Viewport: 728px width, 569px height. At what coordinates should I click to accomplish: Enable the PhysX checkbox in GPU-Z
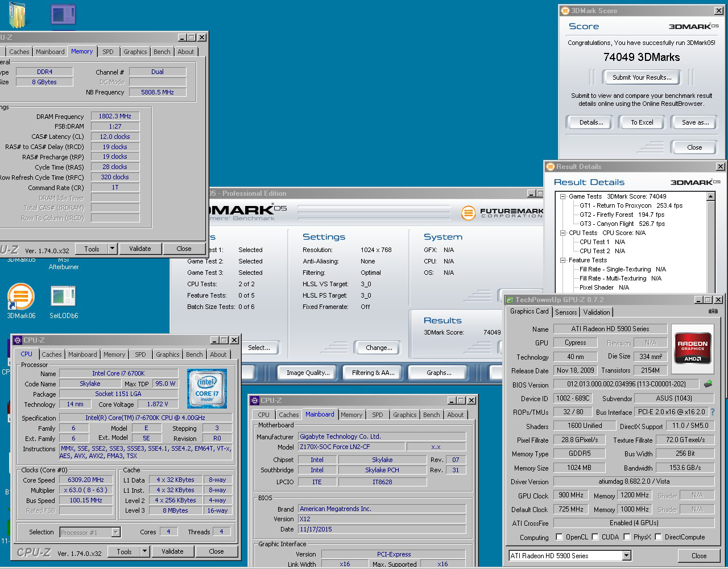tap(627, 537)
